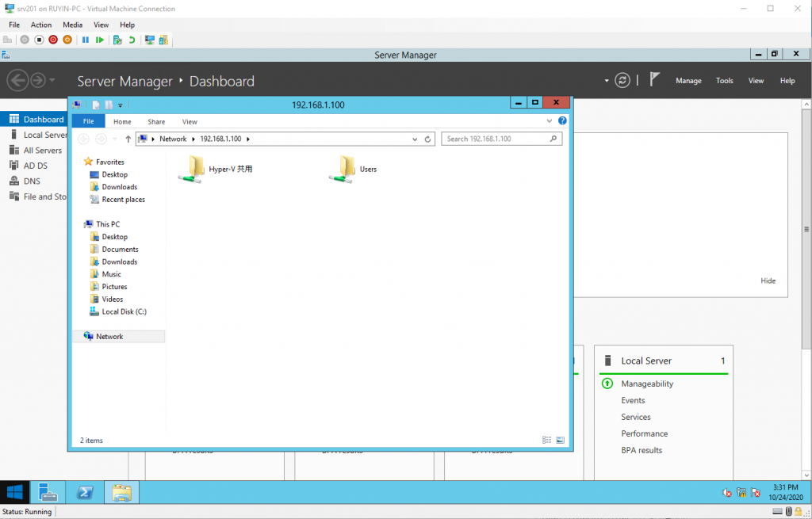Click the Server Manager refresh icon
Screen dimensions: 812x519
(622, 80)
